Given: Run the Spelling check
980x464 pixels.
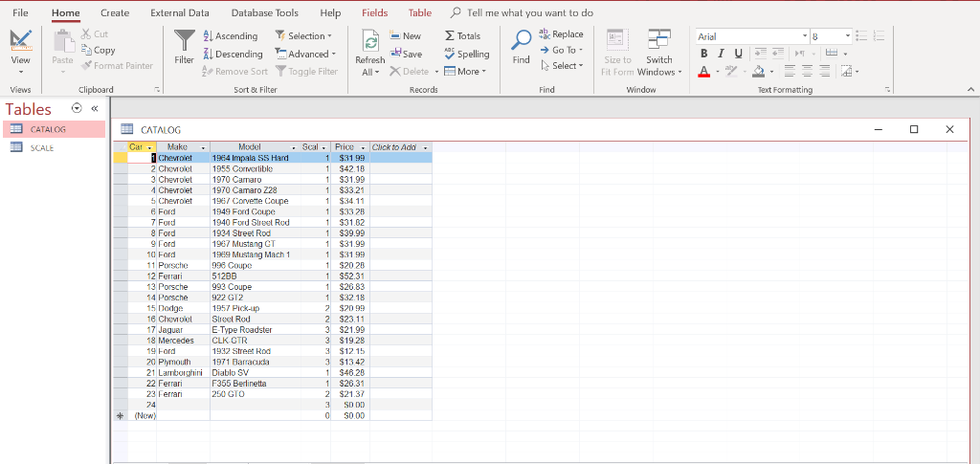Looking at the screenshot, I should [467, 55].
